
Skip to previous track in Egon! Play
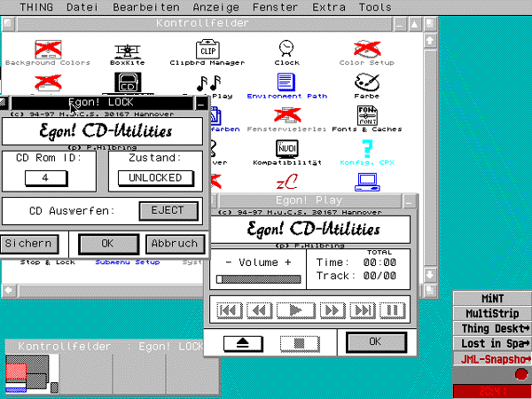229,310
